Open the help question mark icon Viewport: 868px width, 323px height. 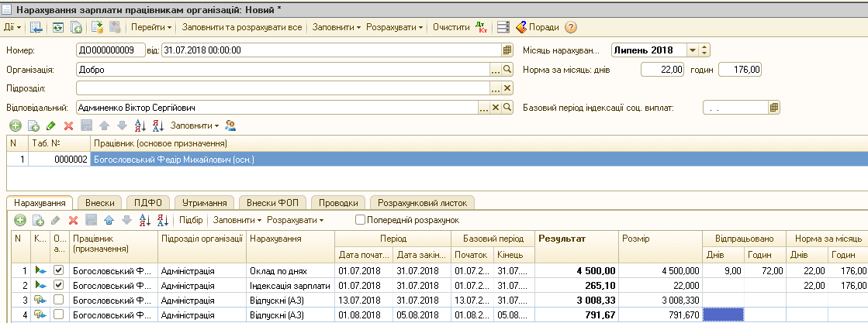pyautogui.click(x=571, y=27)
